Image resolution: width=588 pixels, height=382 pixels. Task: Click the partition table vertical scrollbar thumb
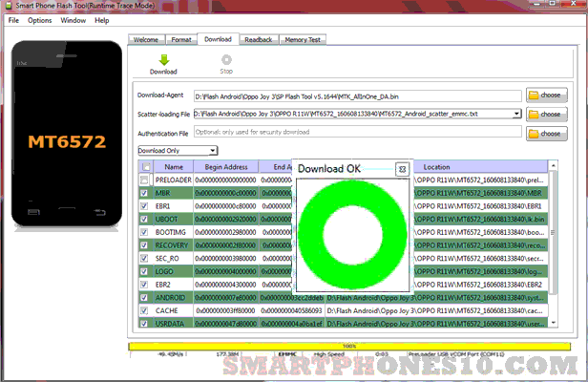pos(553,232)
